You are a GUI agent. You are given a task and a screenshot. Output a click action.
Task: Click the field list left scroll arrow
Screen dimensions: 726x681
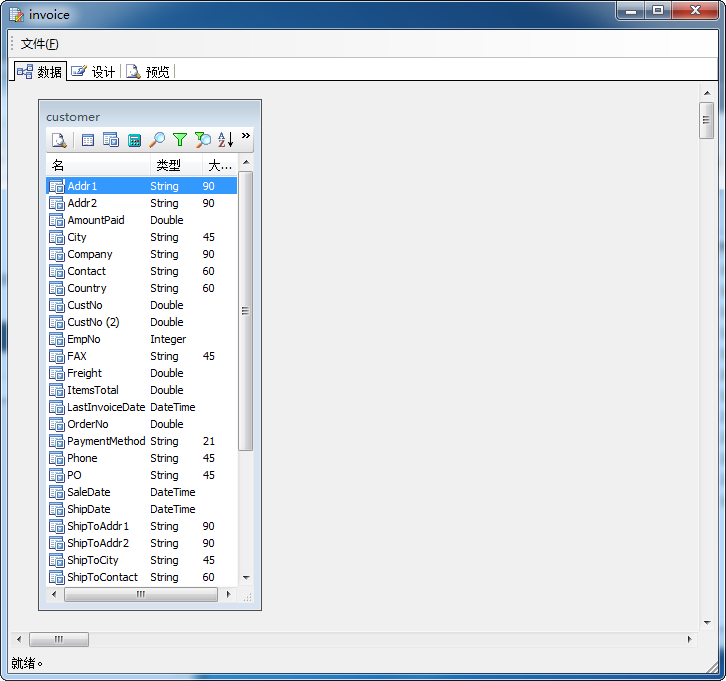(x=54, y=594)
